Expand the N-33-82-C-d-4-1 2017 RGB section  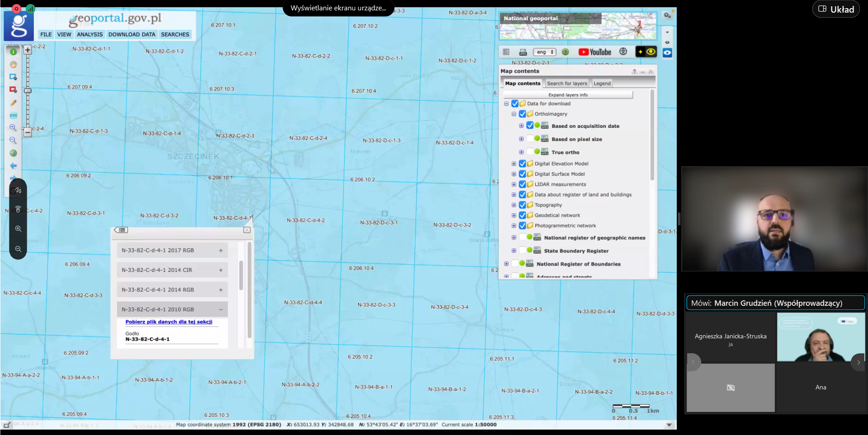pos(221,250)
